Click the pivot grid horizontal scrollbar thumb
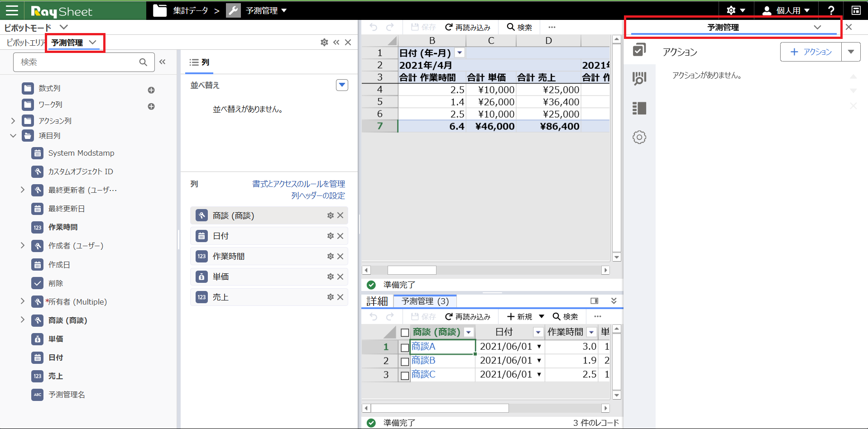This screenshot has height=429, width=868. click(412, 270)
